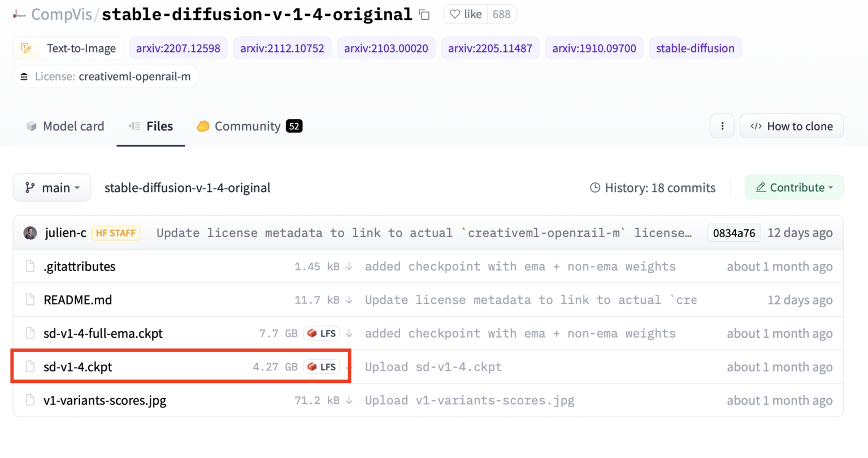Select the Text-to-Image task tag
Viewport: 868px width, 458px height.
click(x=70, y=49)
